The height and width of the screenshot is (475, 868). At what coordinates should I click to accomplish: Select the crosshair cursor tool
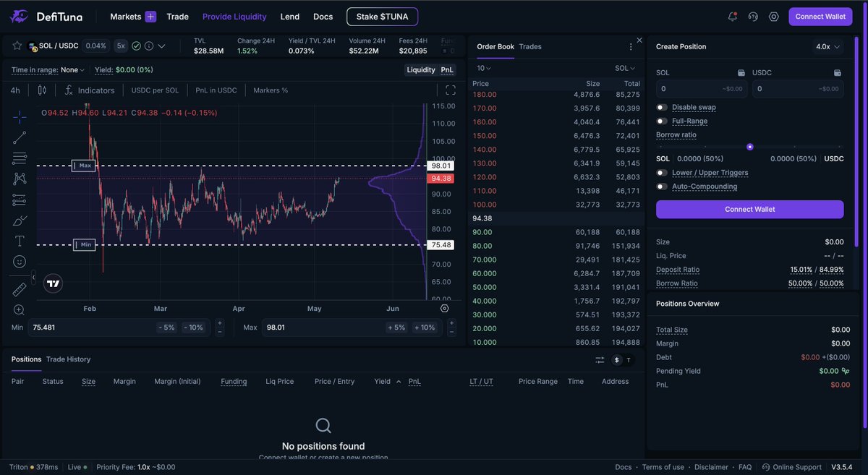point(20,116)
